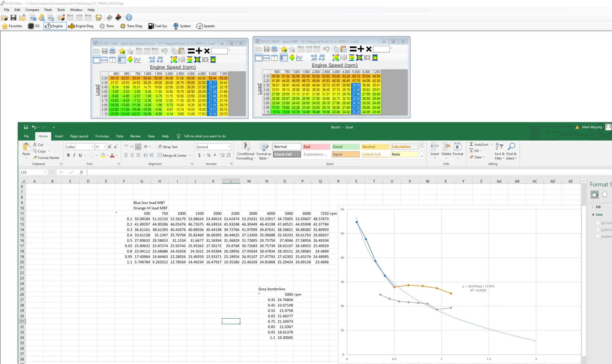The image size is (612, 364).
Task: Click the Excel undo arrow
Action: pos(34,127)
